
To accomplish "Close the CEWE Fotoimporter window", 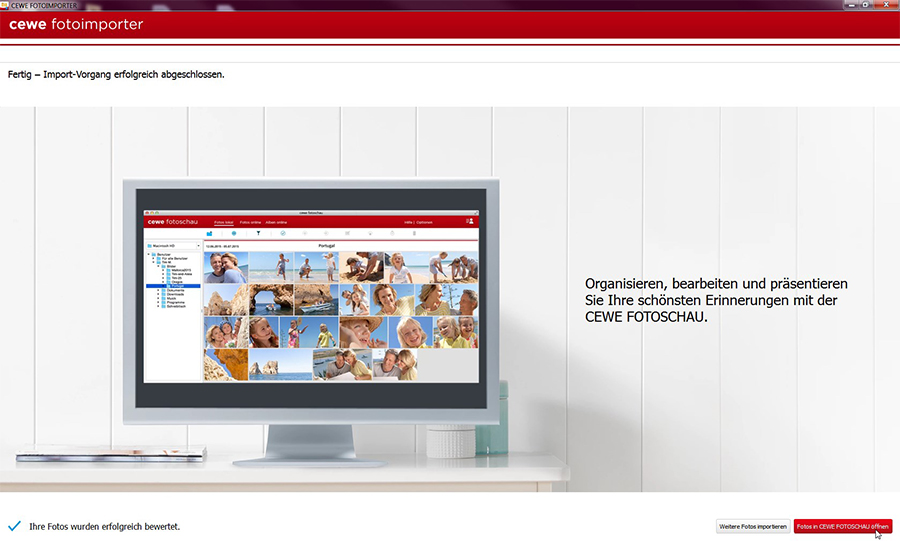I will (886, 5).
